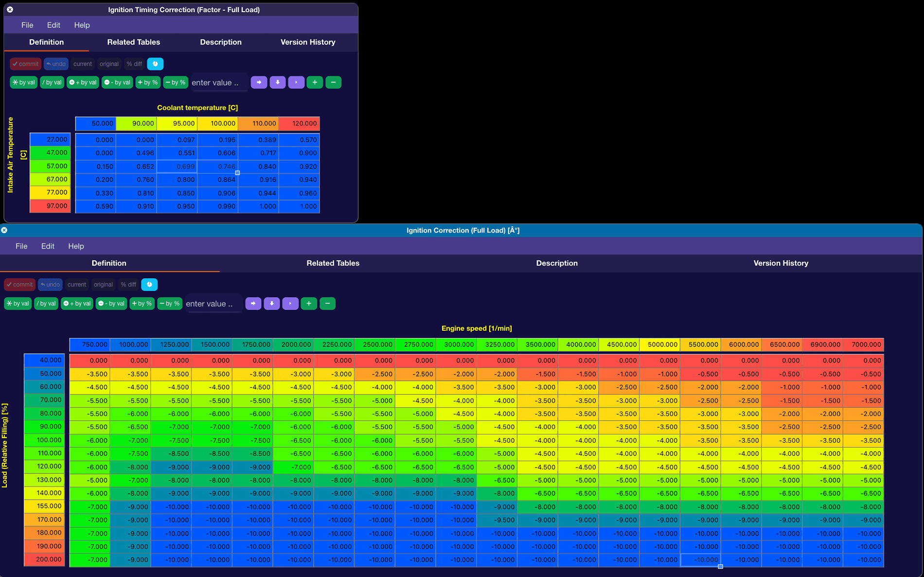Click '+ by %' in Factor window

click(x=148, y=82)
